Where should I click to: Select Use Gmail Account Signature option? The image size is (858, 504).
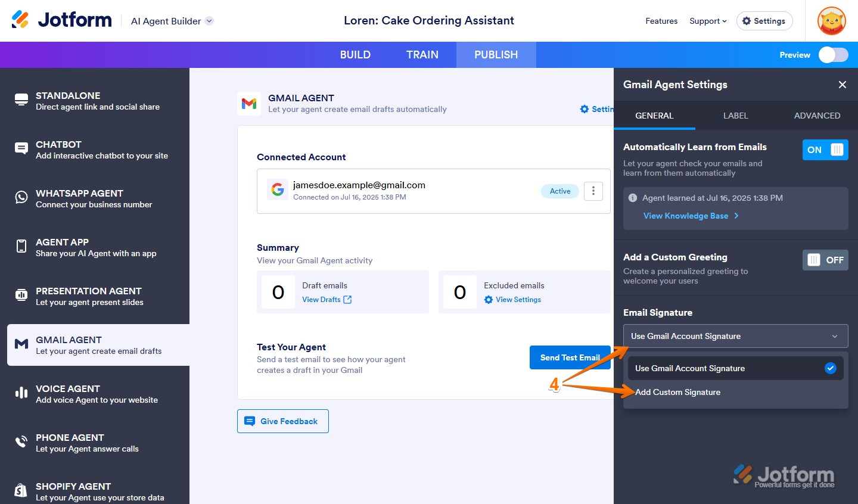[736, 368]
